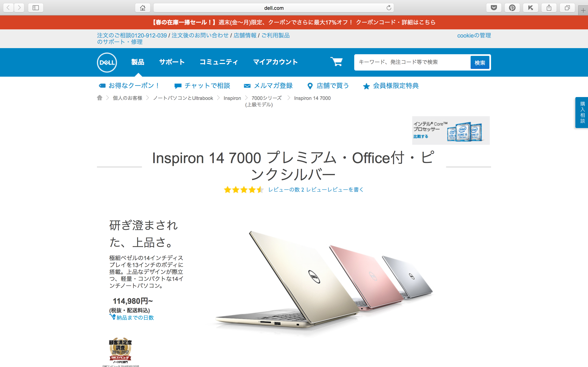Click the keyword search input field
The width and height of the screenshot is (588, 367).
[412, 62]
